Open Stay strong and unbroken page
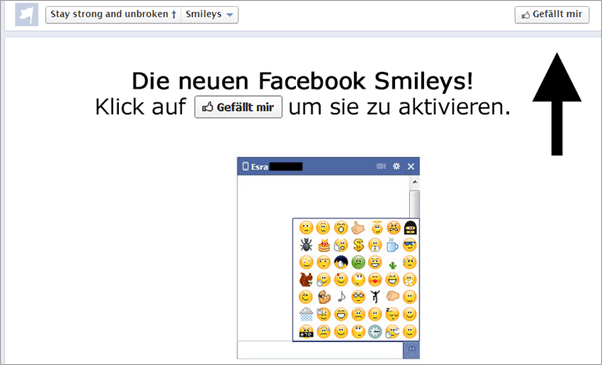602x365 pixels. (x=113, y=15)
